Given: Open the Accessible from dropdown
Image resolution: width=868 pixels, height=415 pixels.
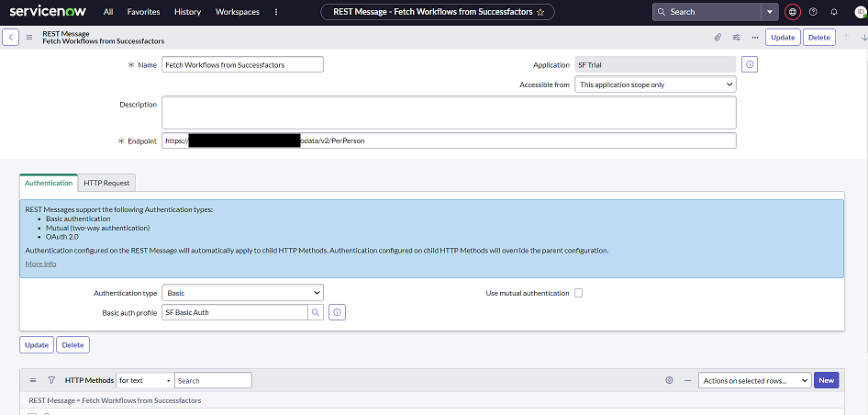Looking at the screenshot, I should point(655,84).
